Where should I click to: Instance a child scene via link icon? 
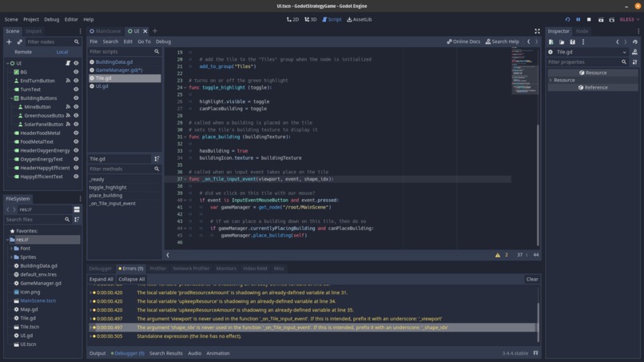20,42
